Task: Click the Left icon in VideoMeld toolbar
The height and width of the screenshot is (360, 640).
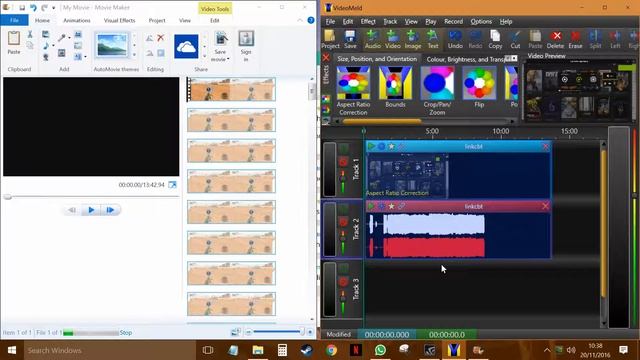Action: pos(615,39)
